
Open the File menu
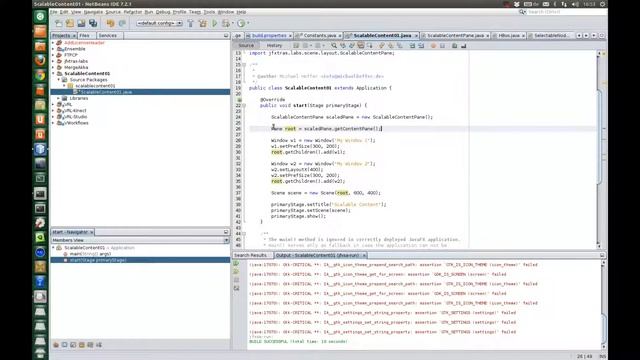pos(54,12)
